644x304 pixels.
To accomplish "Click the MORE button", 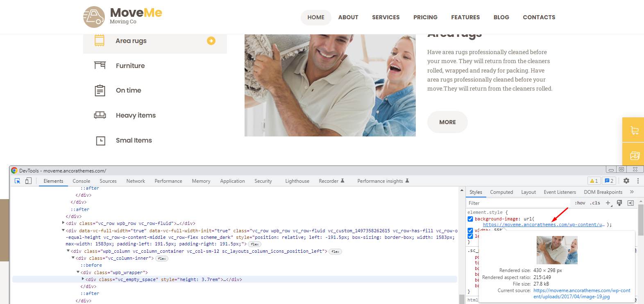I will click(x=447, y=122).
